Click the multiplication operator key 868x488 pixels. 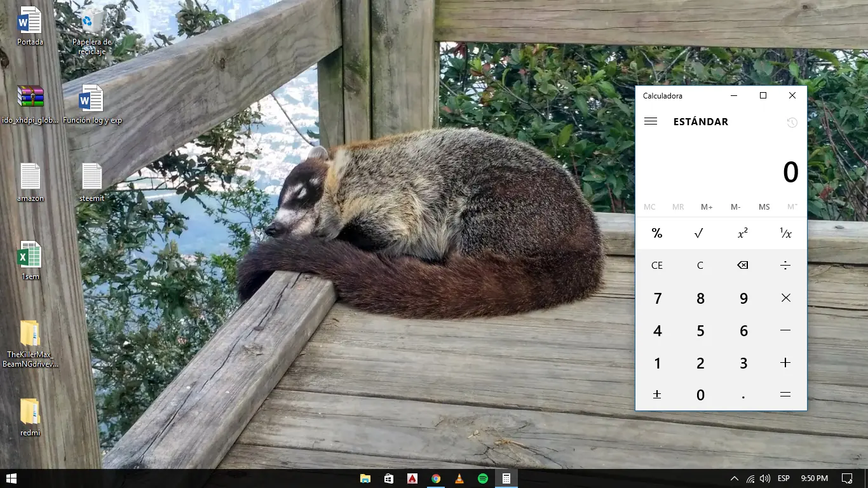click(x=785, y=298)
